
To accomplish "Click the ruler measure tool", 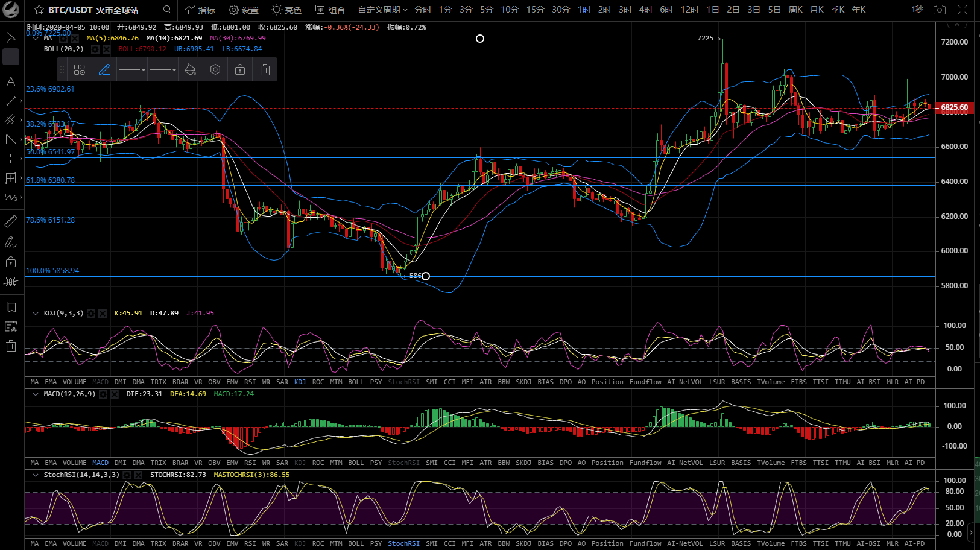I will (11, 222).
